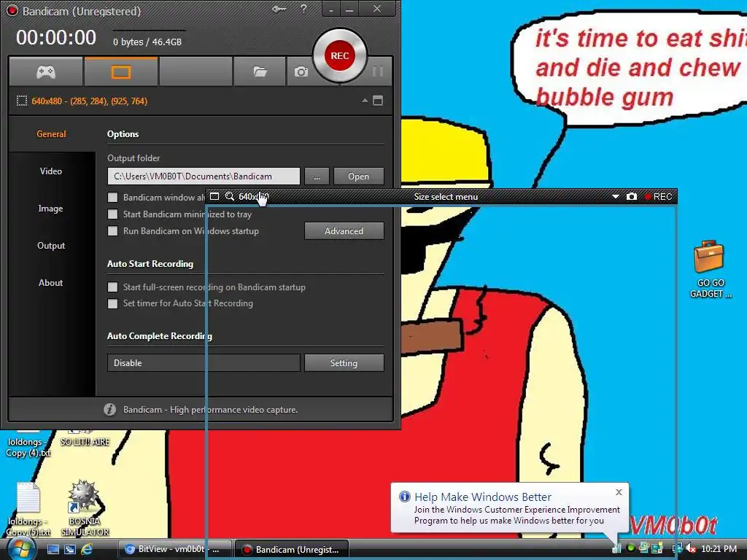Click the pause recording button
747x560 pixels.
click(378, 71)
